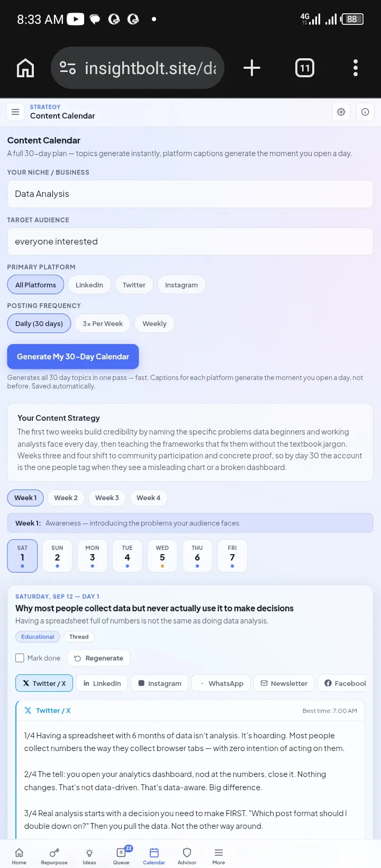Tap the browser home icon

click(x=25, y=68)
